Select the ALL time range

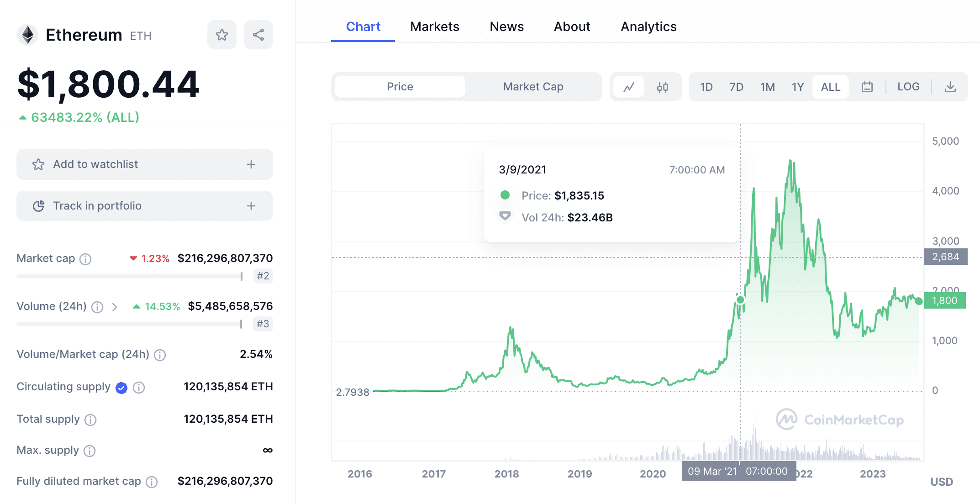coord(831,87)
